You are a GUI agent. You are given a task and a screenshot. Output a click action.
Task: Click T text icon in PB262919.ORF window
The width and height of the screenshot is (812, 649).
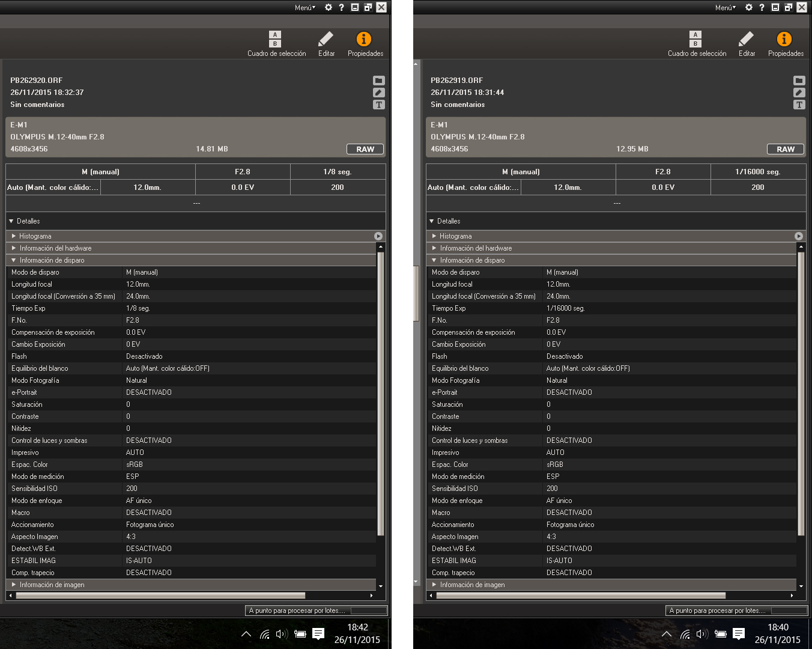[x=799, y=105]
